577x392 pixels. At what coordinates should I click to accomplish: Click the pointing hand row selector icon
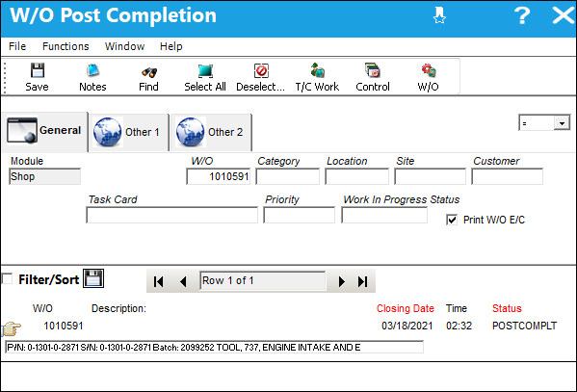click(x=11, y=328)
